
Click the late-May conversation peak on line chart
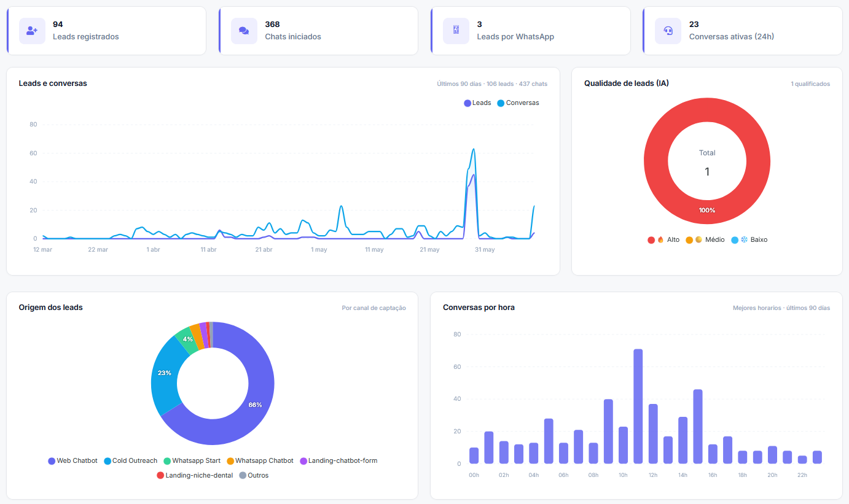474,149
